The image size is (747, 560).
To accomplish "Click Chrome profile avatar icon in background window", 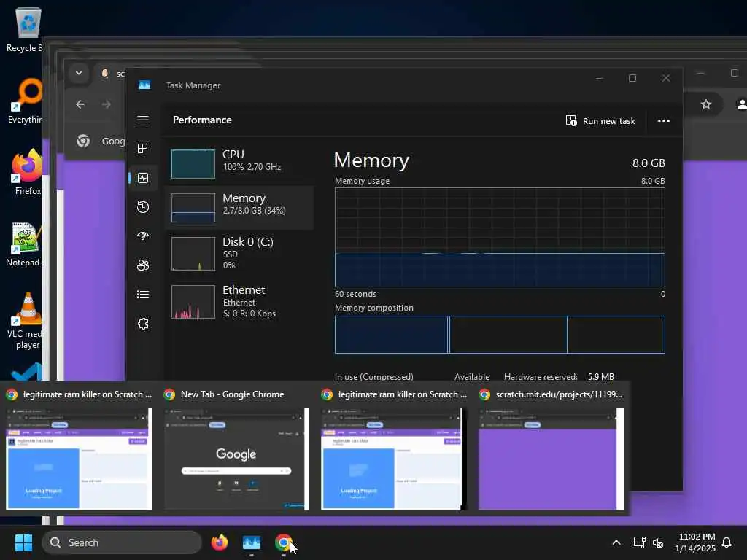I will pos(741,104).
